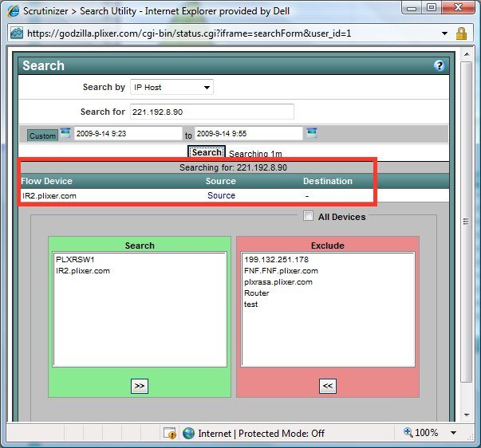Click the scrollbar down arrow
481x448 pixels.
[467, 415]
